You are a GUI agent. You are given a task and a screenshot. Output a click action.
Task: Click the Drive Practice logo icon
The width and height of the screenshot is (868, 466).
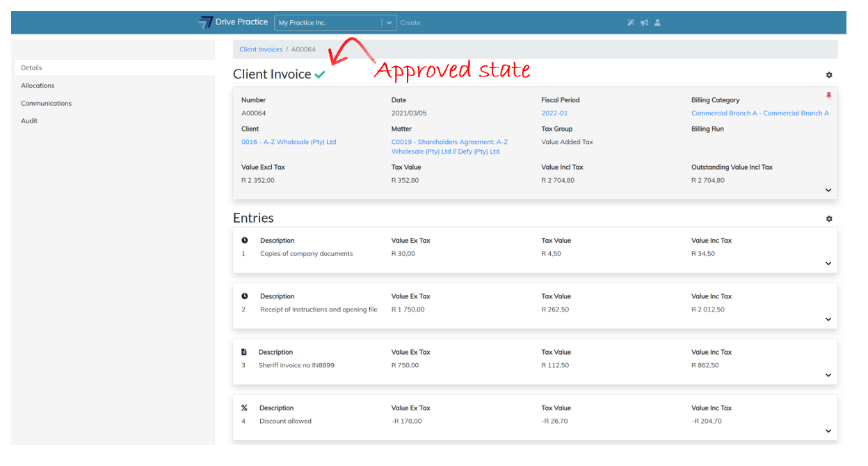click(205, 22)
